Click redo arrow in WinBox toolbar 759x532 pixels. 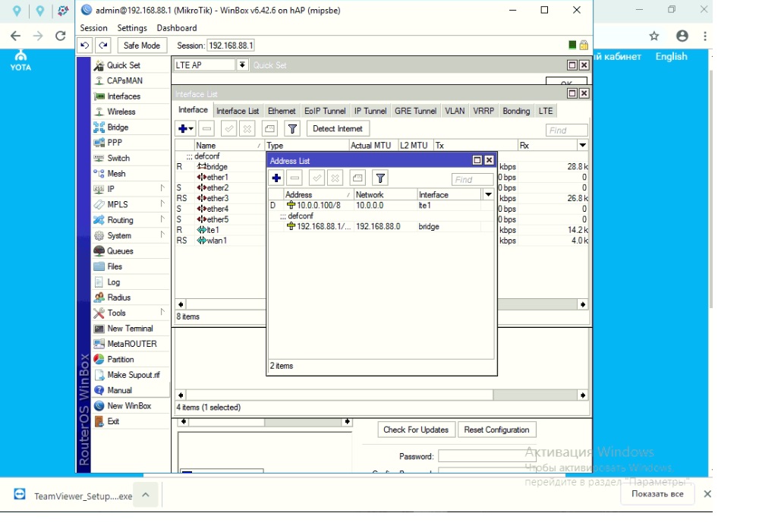(103, 46)
